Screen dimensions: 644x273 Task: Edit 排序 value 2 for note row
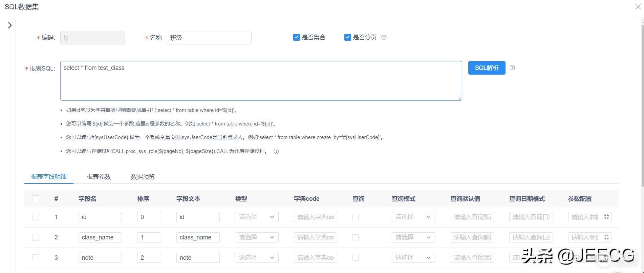pyautogui.click(x=149, y=258)
